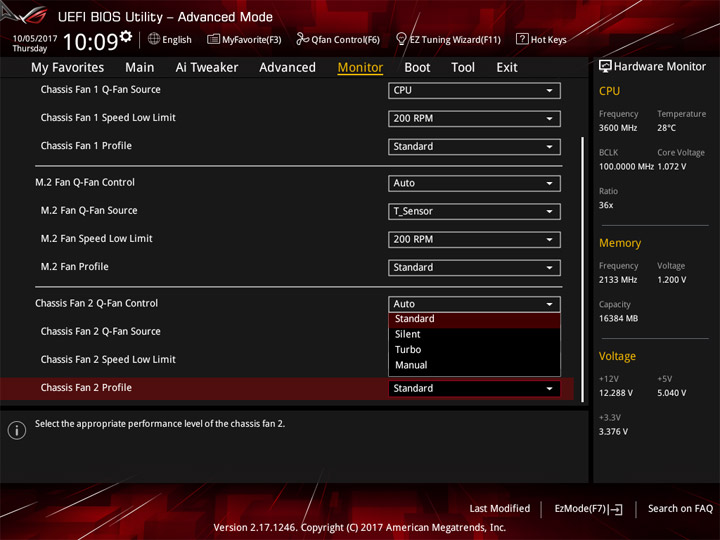The height and width of the screenshot is (540, 720).
Task: Click the settings gear next to clock
Action: (x=126, y=36)
